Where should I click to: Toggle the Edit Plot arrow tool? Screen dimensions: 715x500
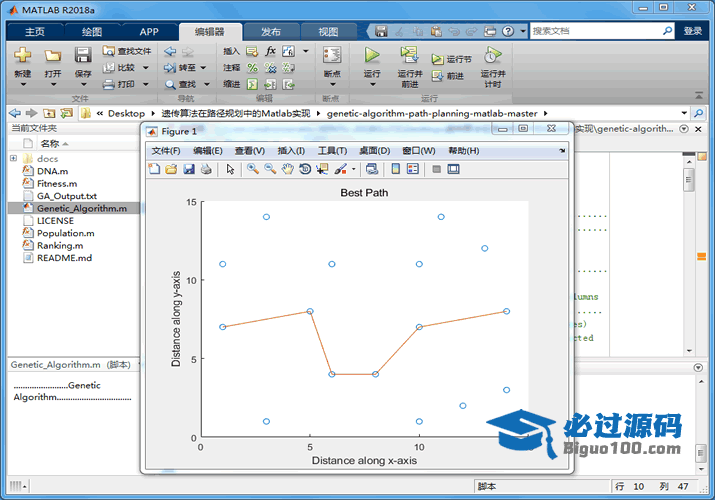[230, 169]
